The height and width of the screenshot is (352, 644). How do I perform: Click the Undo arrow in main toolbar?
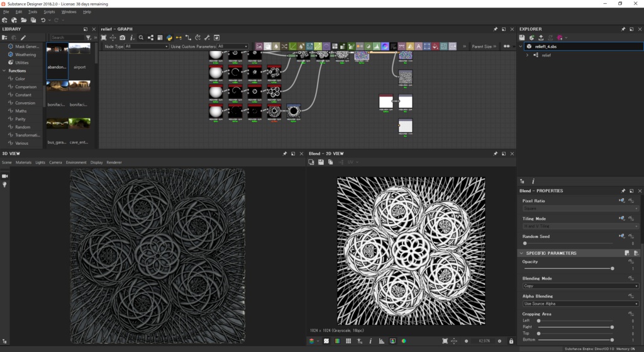tap(43, 20)
